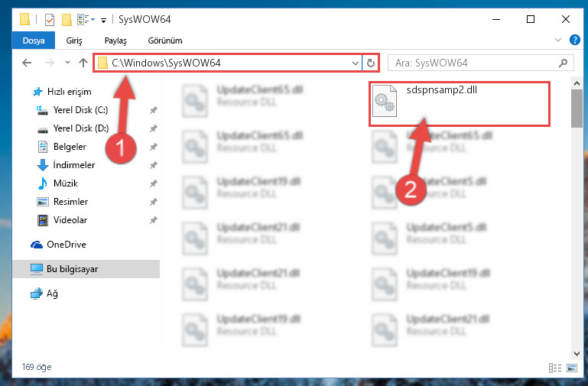The image size is (588, 386).
Task: Unpin Yerel Disk (C:) pin icon
Action: point(154,110)
